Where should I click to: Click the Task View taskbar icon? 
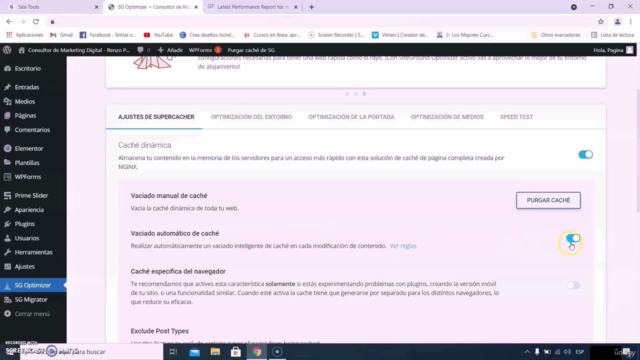click(x=173, y=351)
